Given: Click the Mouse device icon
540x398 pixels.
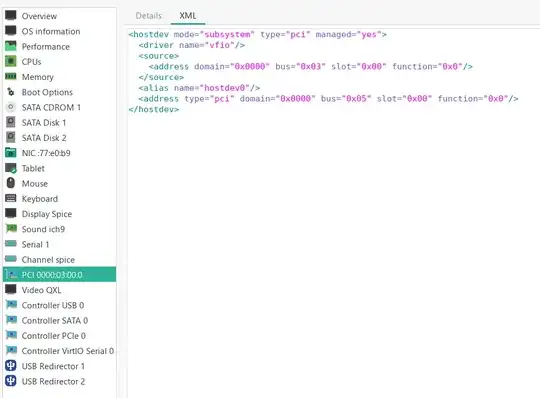Looking at the screenshot, I should (x=11, y=183).
